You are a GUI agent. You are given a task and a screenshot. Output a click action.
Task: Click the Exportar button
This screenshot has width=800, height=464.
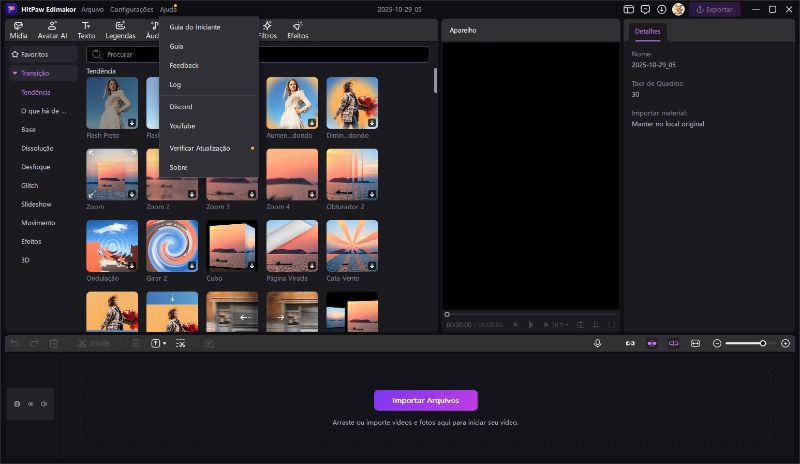tap(715, 9)
